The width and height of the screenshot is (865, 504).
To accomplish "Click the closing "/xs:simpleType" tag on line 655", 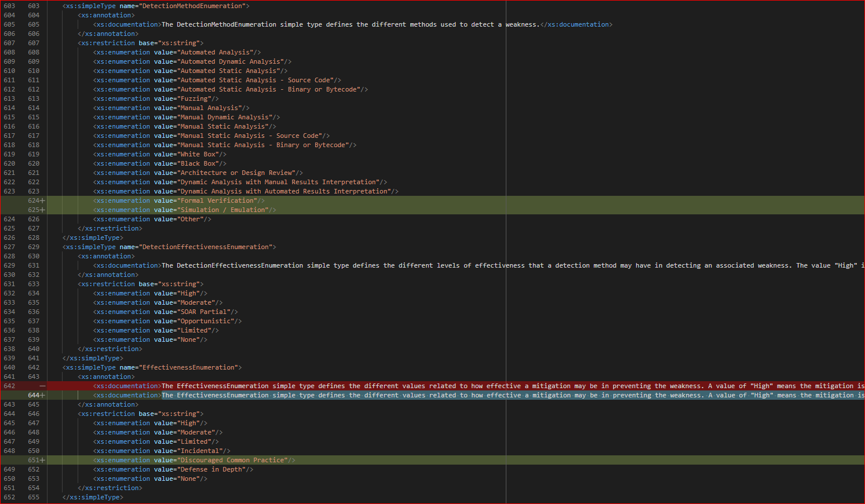I will pos(92,496).
